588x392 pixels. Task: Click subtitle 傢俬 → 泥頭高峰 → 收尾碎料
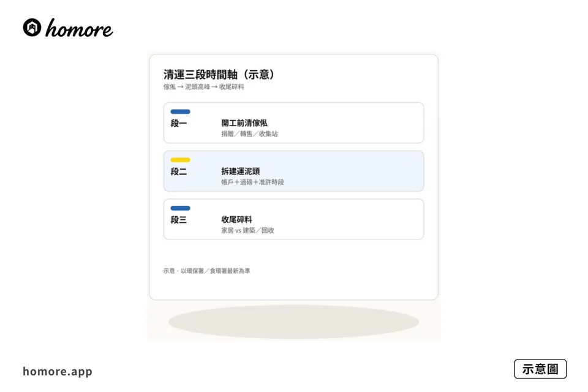(x=203, y=86)
